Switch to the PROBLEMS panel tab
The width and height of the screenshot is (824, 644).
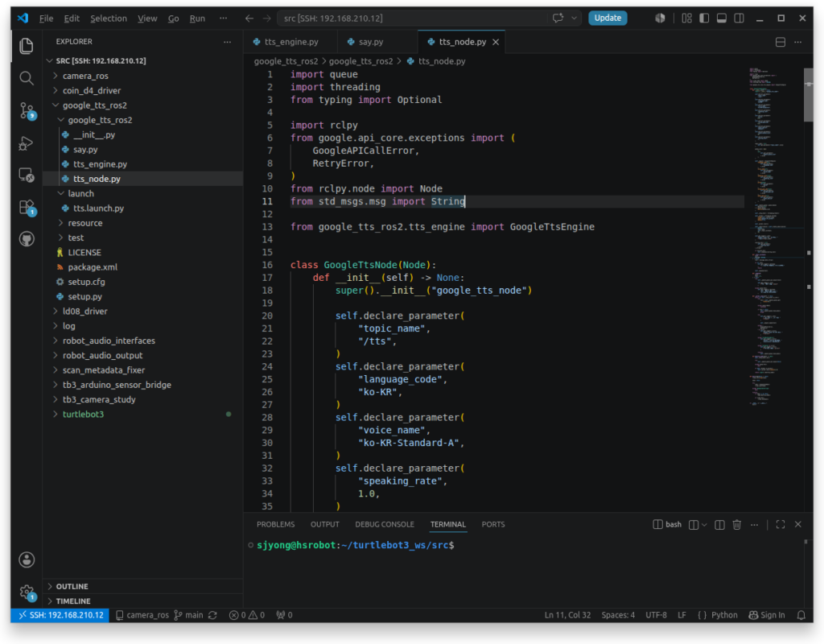click(276, 525)
